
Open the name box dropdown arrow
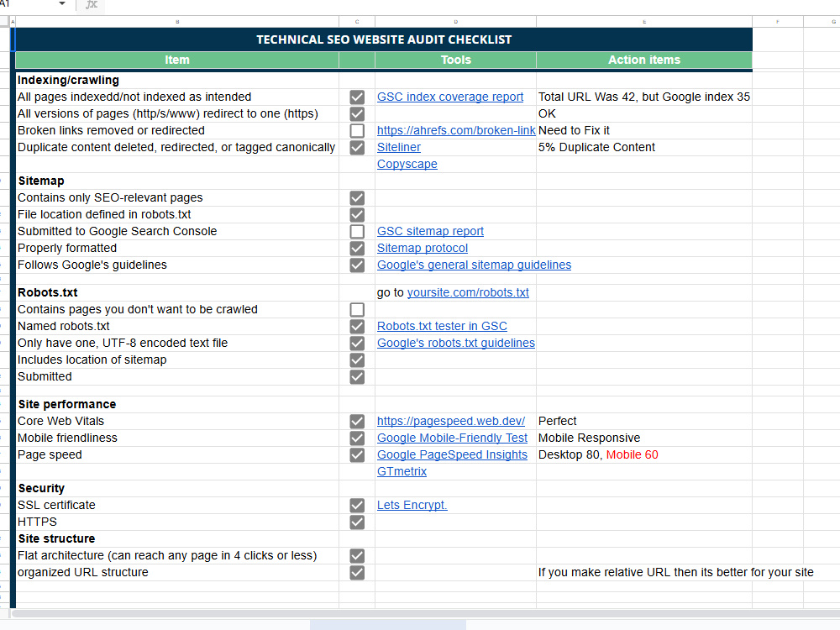[x=62, y=3]
